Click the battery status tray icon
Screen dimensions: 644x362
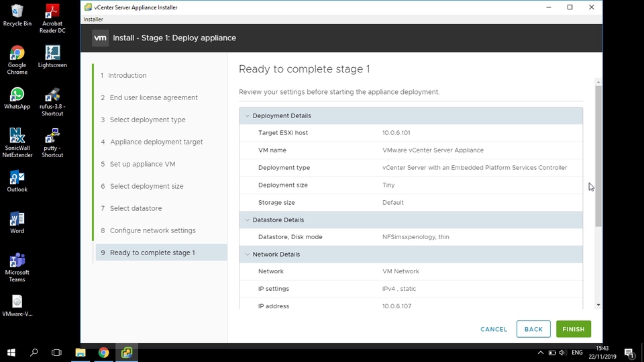click(552, 353)
